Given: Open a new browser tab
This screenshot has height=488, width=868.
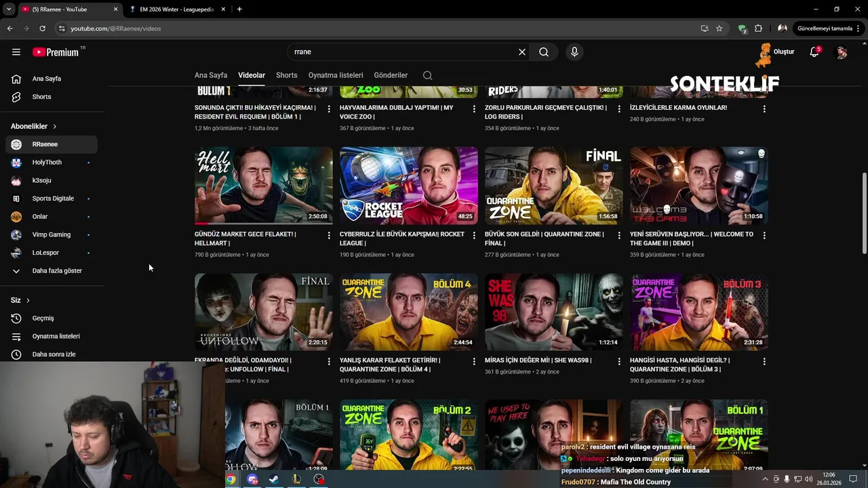Looking at the screenshot, I should 239,9.
